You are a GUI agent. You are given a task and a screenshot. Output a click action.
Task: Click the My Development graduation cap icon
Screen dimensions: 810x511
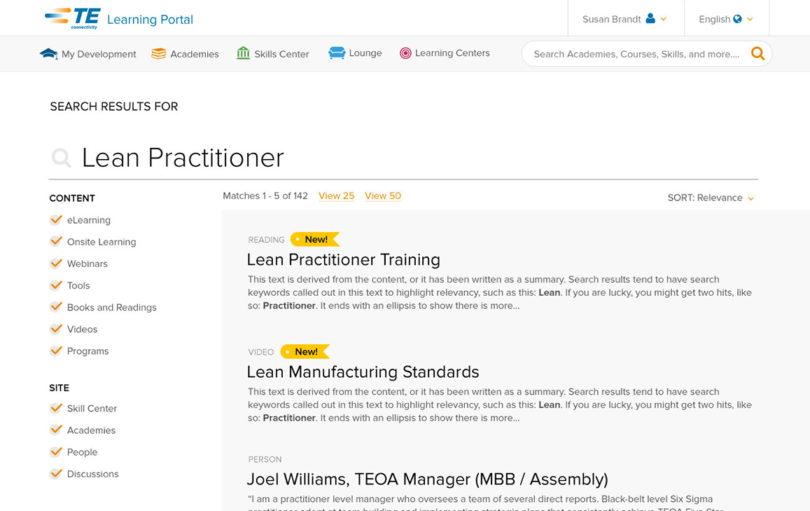(x=49, y=53)
